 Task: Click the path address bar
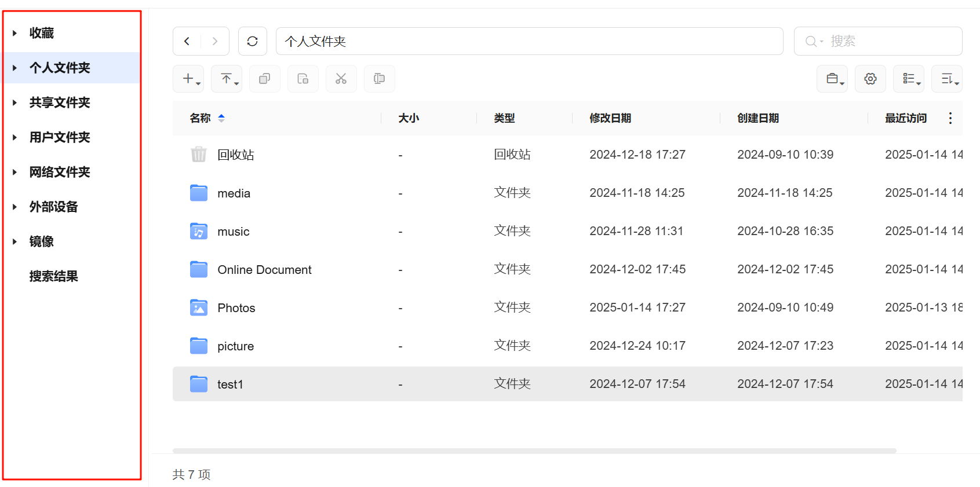pyautogui.click(x=530, y=41)
